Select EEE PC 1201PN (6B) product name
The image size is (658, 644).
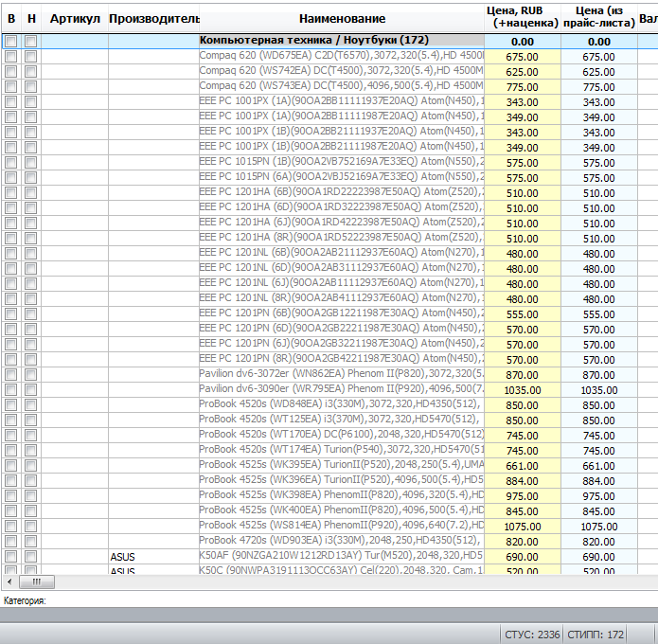341,313
